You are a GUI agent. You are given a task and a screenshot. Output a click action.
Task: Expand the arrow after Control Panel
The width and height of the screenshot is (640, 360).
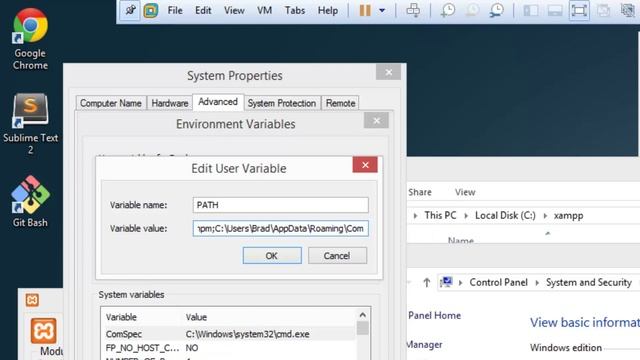537,282
